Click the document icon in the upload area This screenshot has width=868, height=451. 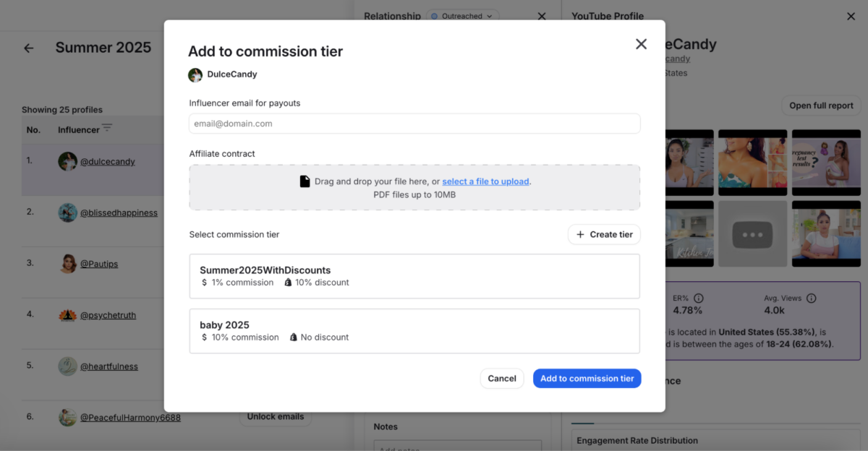pyautogui.click(x=305, y=181)
